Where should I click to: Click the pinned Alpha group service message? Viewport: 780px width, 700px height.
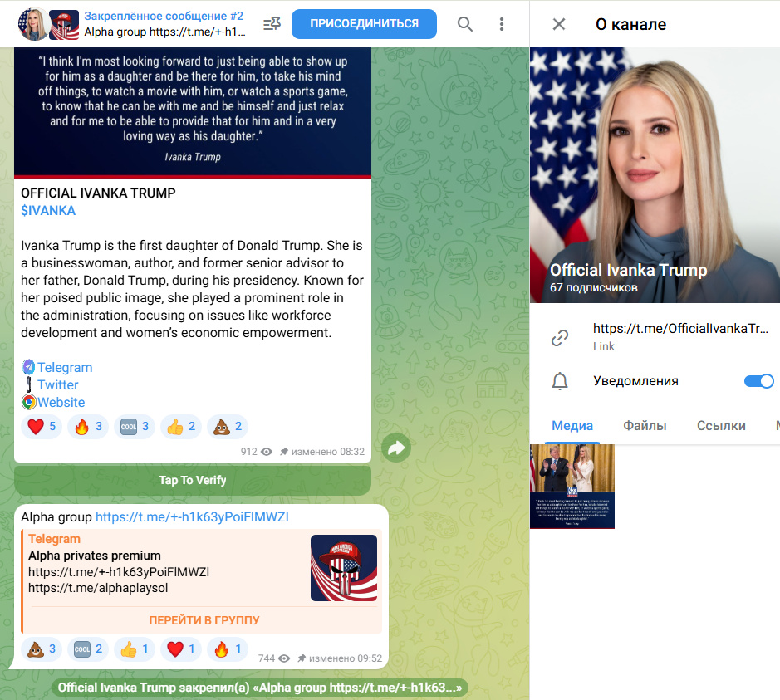pos(260,688)
